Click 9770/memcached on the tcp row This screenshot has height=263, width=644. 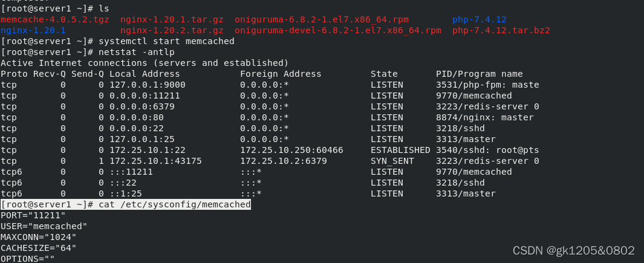coord(474,96)
